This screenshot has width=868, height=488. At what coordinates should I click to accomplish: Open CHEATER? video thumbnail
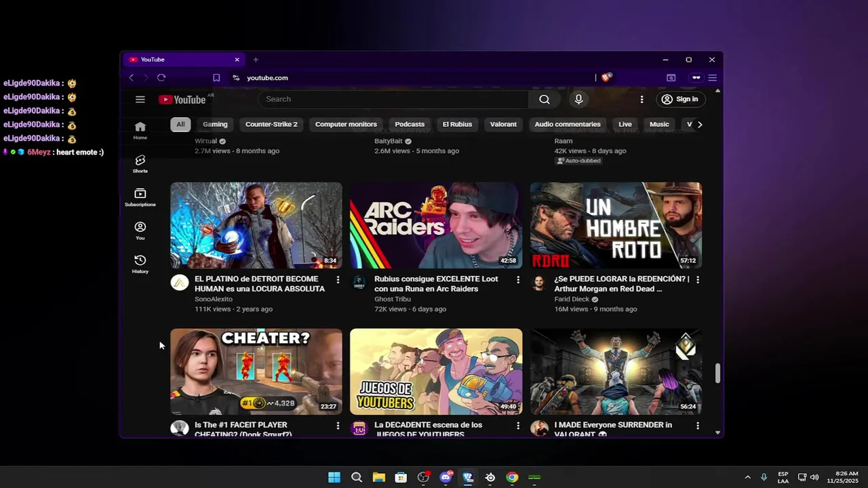[256, 371]
